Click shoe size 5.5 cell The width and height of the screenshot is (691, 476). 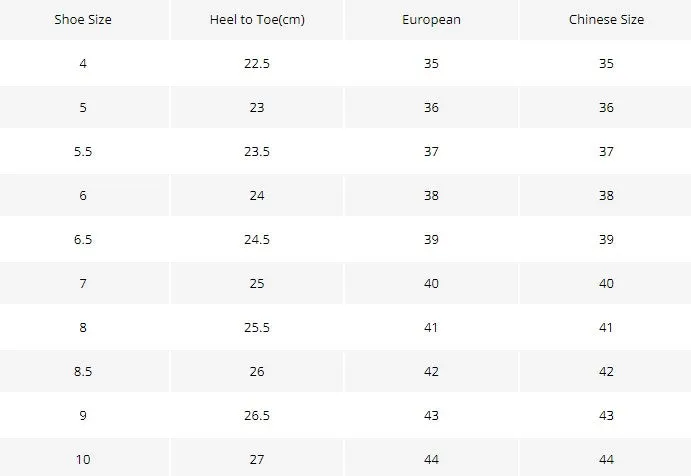click(83, 152)
